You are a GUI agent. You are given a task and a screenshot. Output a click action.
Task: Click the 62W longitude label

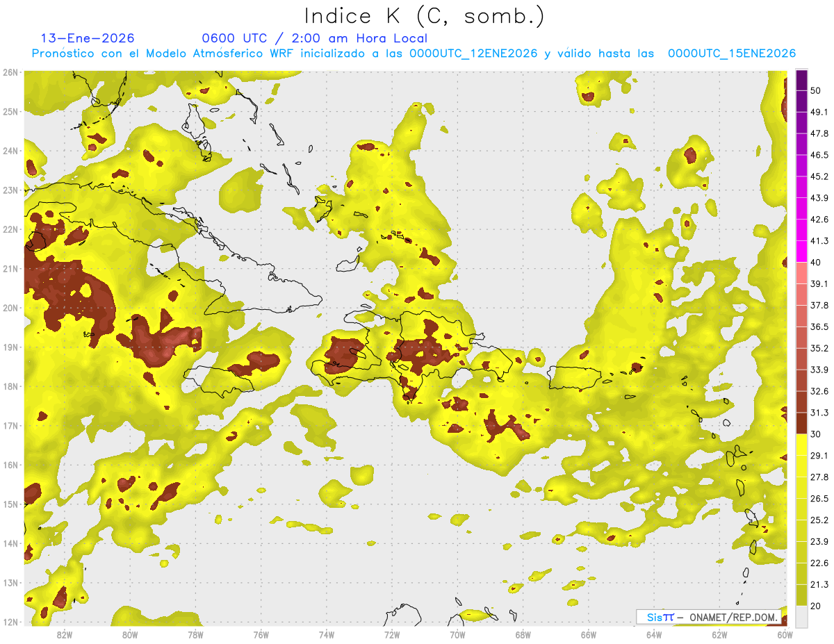[x=719, y=634]
